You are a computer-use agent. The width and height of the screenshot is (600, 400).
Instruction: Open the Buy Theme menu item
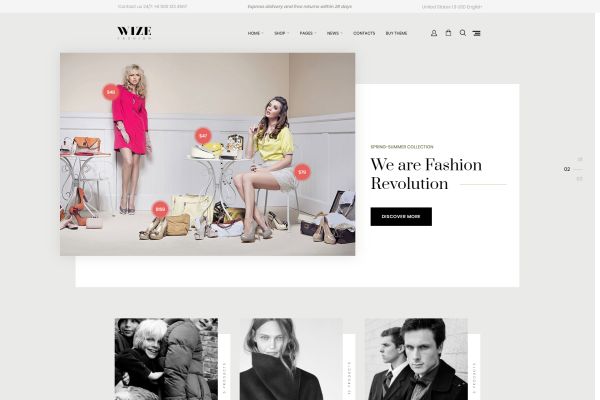coord(396,33)
